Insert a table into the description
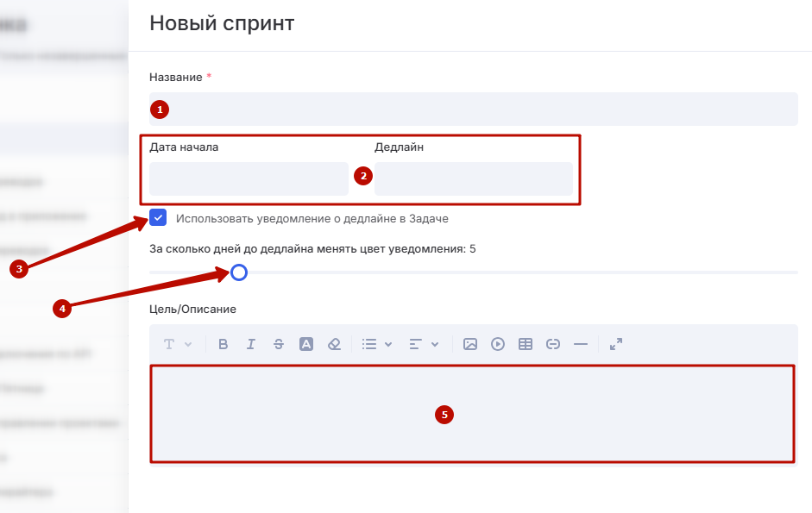 point(526,344)
